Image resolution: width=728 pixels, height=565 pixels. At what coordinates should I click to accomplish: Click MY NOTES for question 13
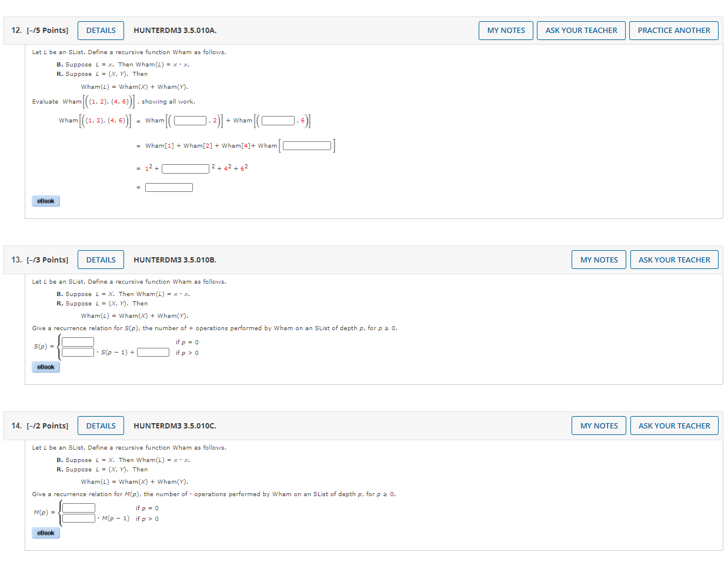click(599, 260)
